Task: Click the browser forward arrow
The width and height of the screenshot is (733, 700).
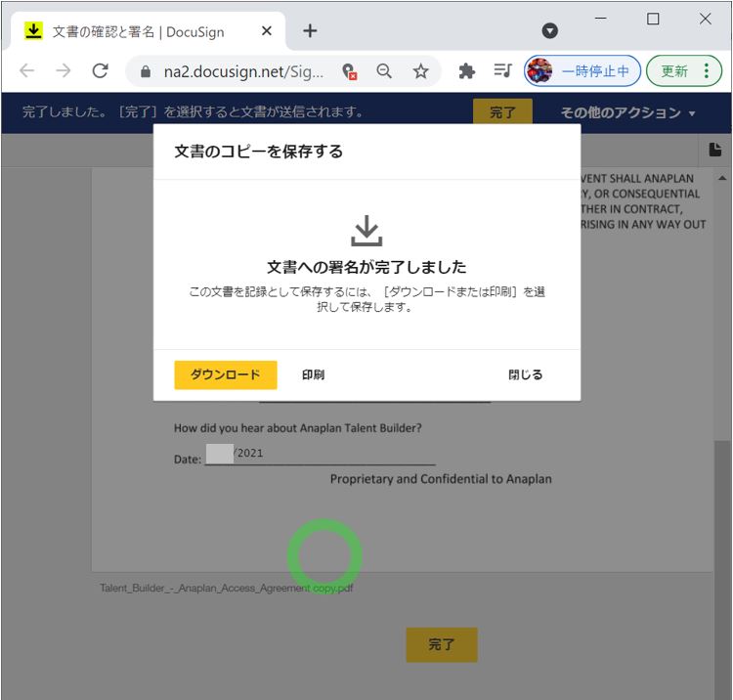Action: [64, 71]
